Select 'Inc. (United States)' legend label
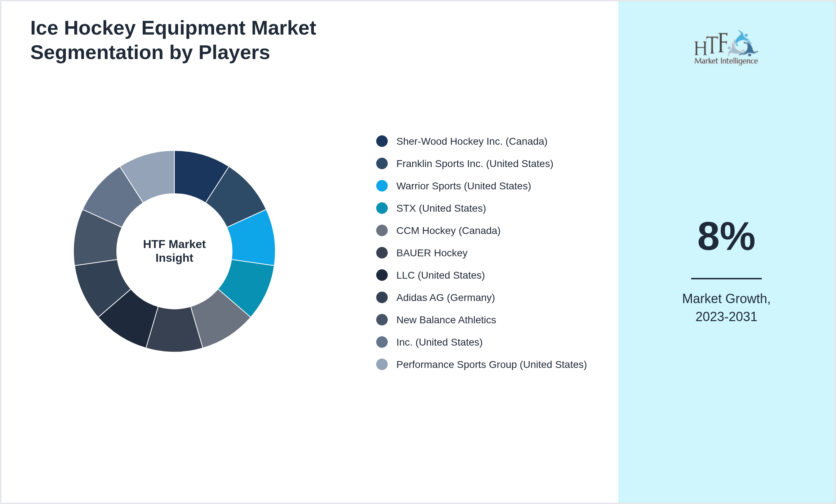This screenshot has height=504, width=836. (x=439, y=342)
